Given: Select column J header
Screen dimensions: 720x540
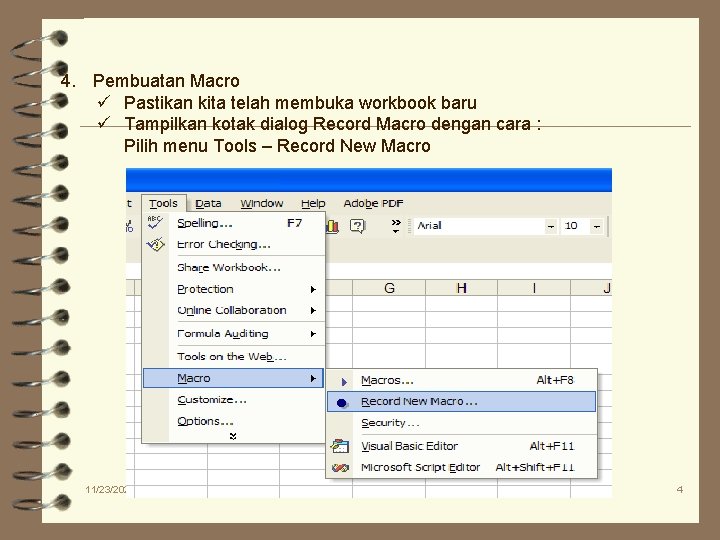Looking at the screenshot, I should (x=592, y=288).
